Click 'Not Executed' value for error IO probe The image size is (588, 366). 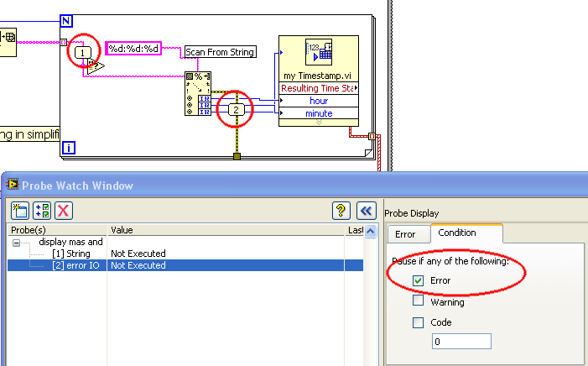[x=138, y=265]
